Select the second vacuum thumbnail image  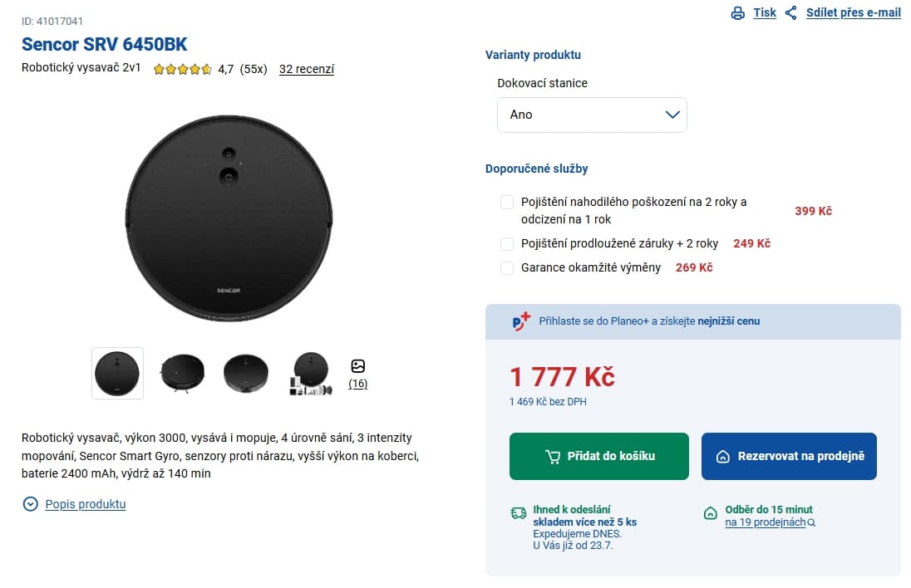(182, 374)
